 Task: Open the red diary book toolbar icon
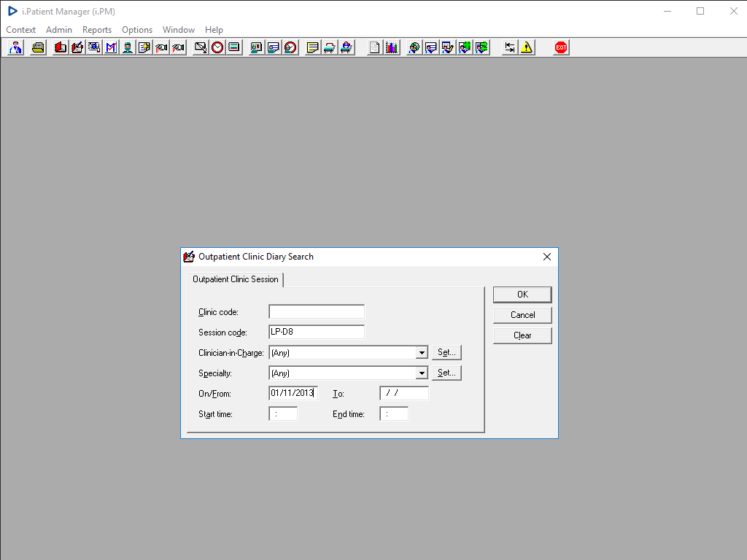(60, 47)
